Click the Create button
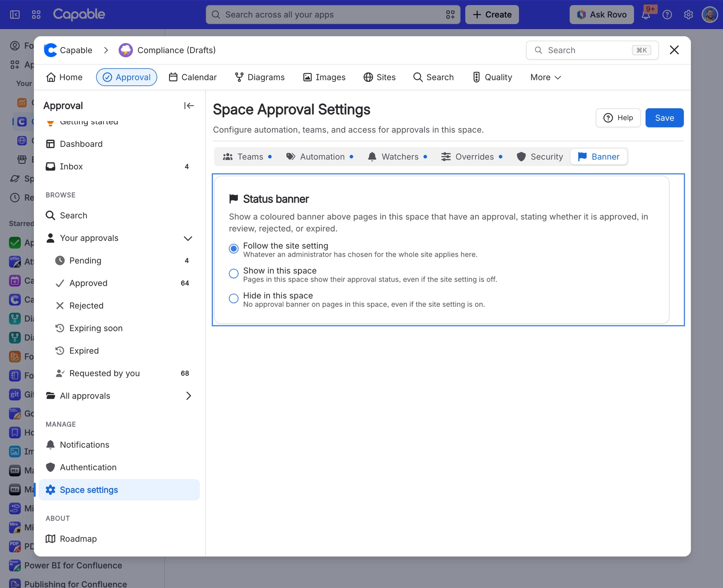723x588 pixels. (492, 15)
